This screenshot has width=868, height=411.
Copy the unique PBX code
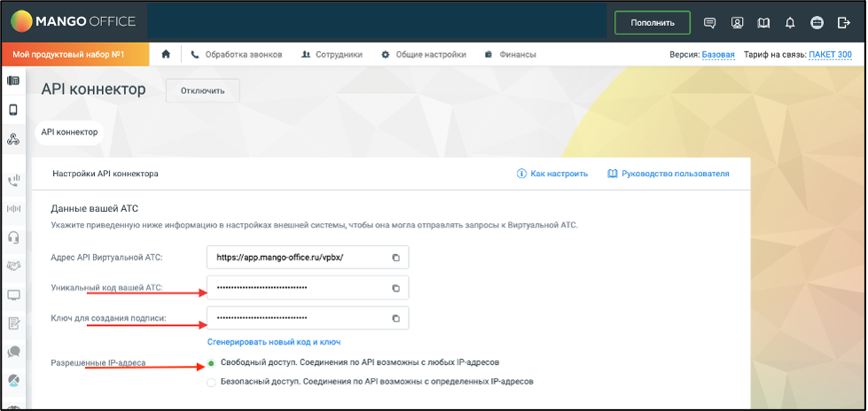[x=395, y=288]
